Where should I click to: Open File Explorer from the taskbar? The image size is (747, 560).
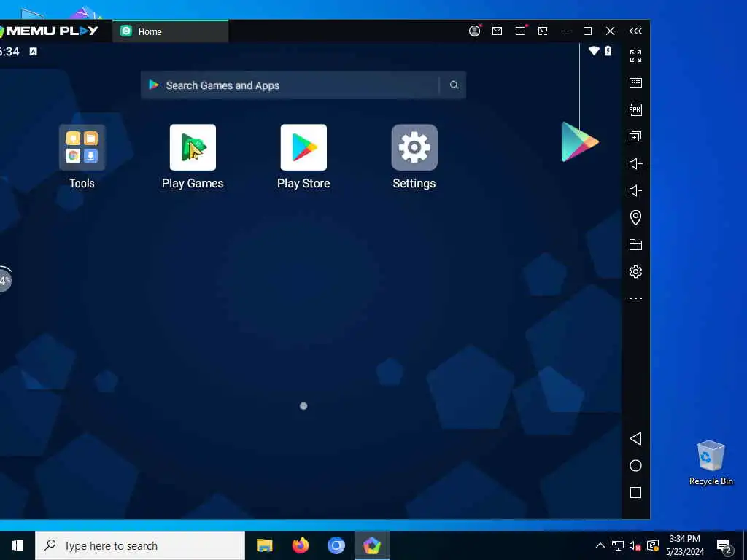click(264, 545)
